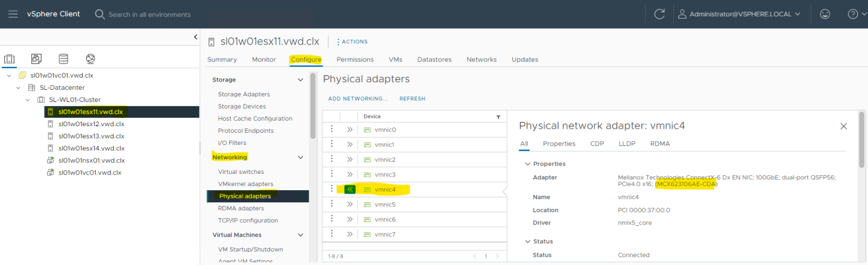Click the refresh icon in top bar
Image resolution: width=868 pixels, height=265 pixels.
coord(659,14)
